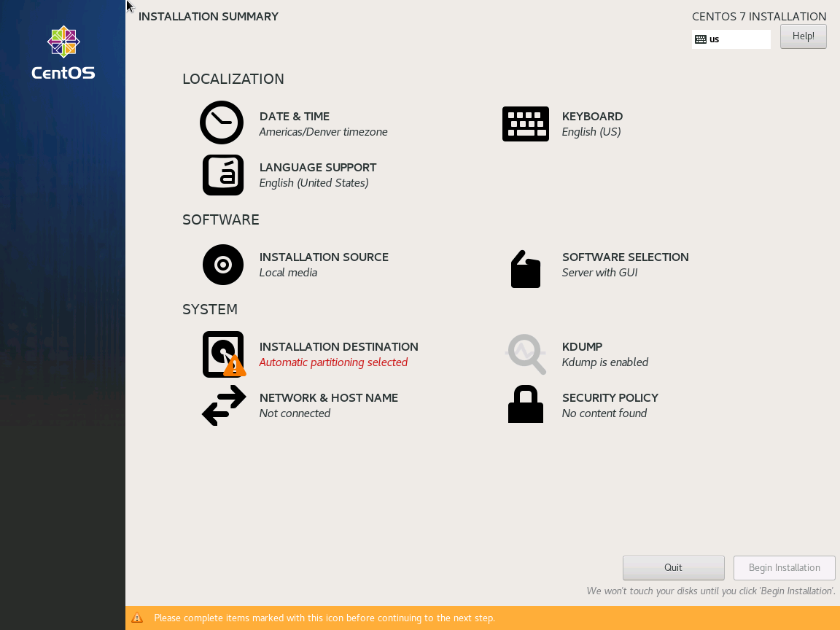Click 'No content found' status text
The height and width of the screenshot is (630, 840).
coord(604,413)
